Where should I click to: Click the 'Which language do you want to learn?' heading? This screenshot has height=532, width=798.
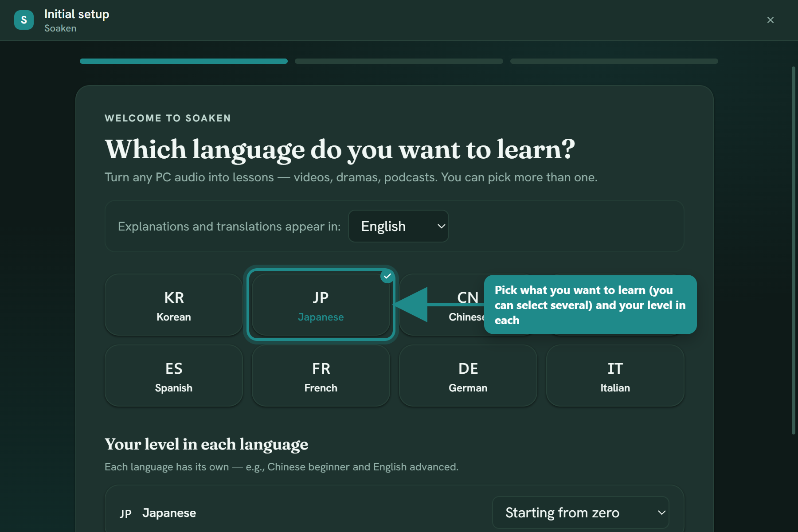(x=340, y=149)
